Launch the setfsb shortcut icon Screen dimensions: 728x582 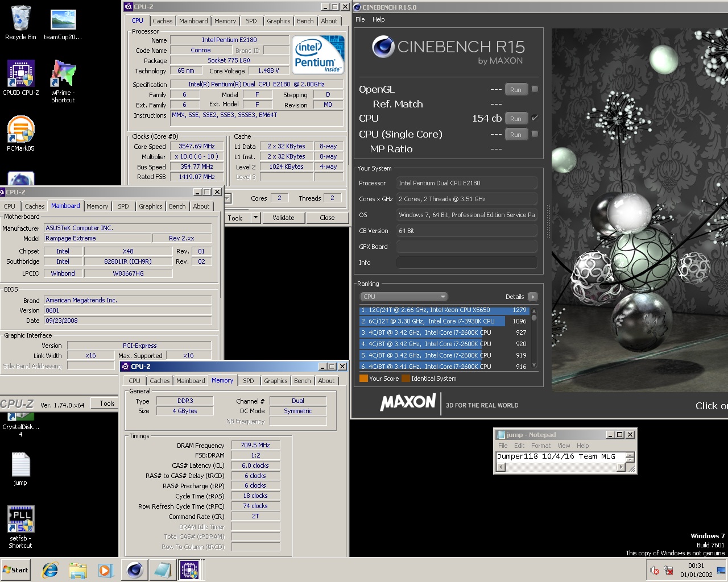20,527
